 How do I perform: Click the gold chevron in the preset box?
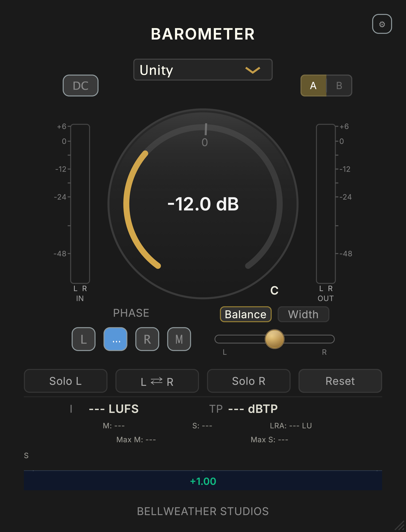click(253, 70)
